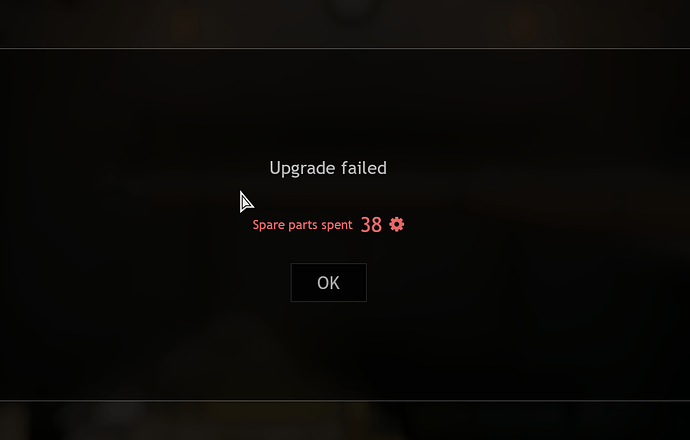Click the outlined OK rectangle
Image resolution: width=690 pixels, height=440 pixels.
(x=328, y=282)
